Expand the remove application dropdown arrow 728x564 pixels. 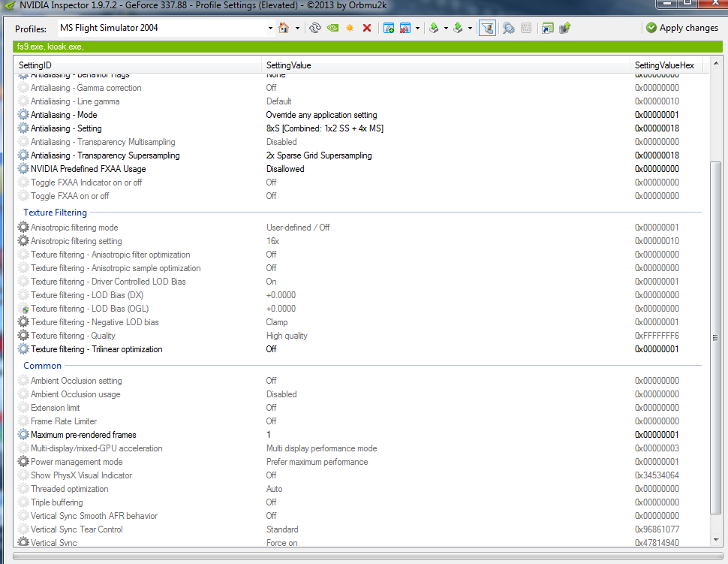coord(417,29)
